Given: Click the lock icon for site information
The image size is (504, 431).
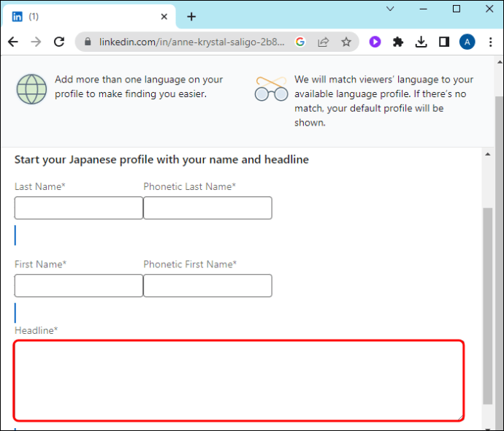Looking at the screenshot, I should [x=88, y=42].
